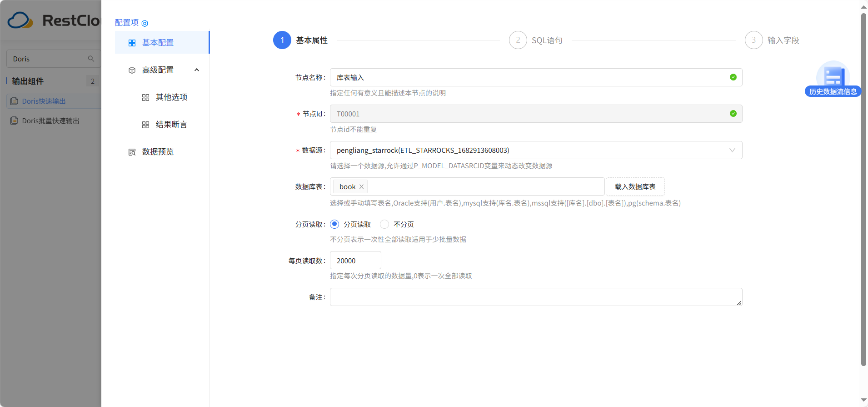The width and height of the screenshot is (868, 407).
Task: Open the 历史数据流信息 floating icon
Action: click(833, 79)
